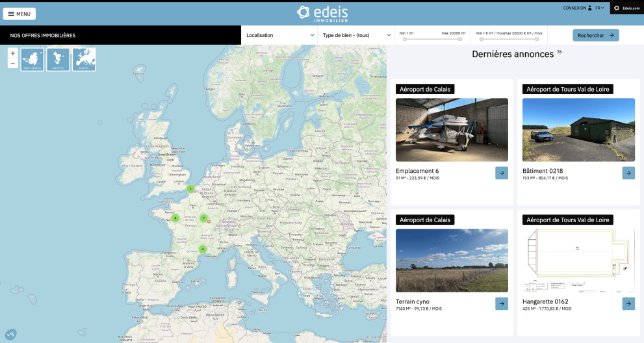Click the maximum price slider handle
Image resolution: width=644 pixels, height=343 pixels.
537,40
